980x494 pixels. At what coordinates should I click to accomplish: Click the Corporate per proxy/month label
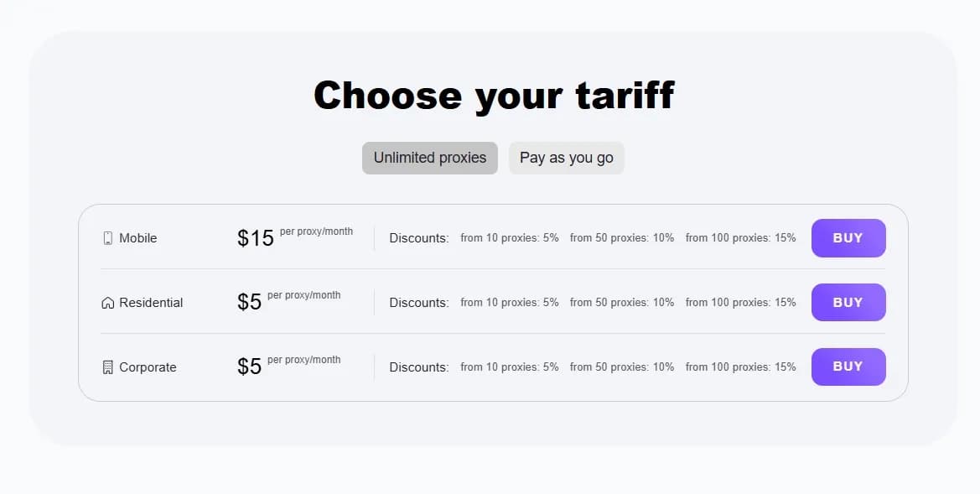click(303, 359)
